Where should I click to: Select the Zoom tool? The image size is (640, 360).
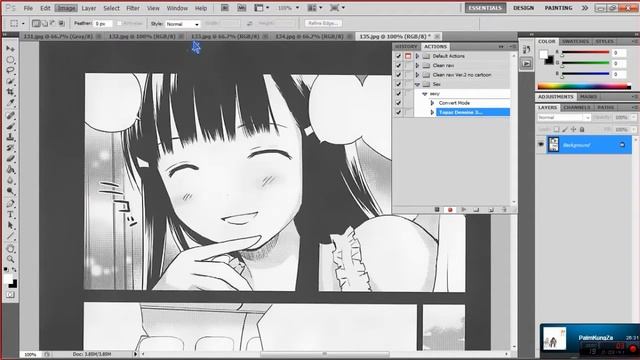(10, 259)
